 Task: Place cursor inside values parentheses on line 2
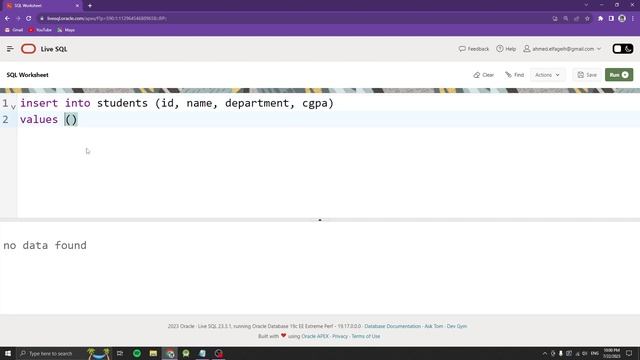coord(71,120)
